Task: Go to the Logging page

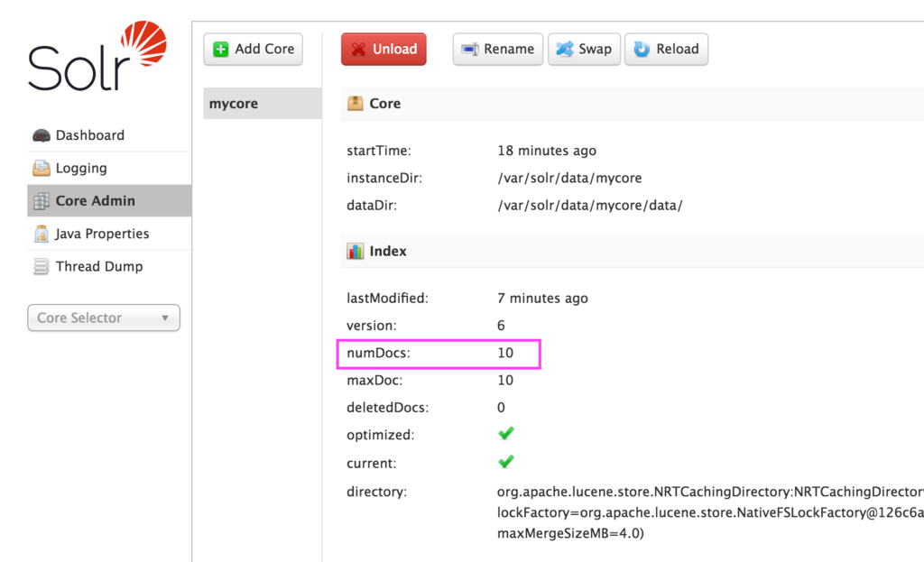Action: 109,168
